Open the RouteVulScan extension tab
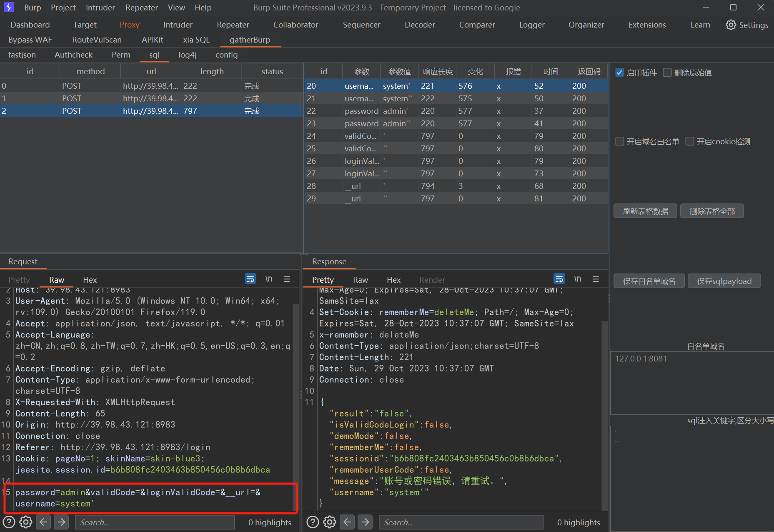The height and width of the screenshot is (532, 774). [x=97, y=40]
